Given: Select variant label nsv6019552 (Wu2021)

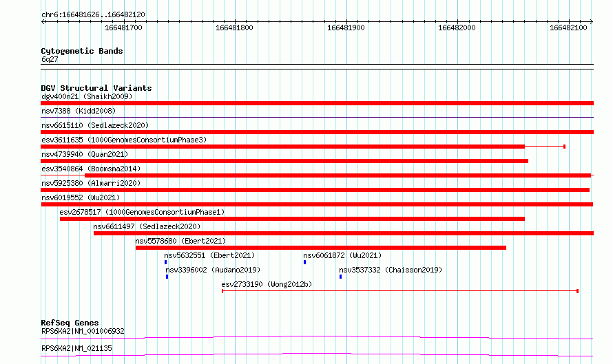Looking at the screenshot, I should 81,197.
